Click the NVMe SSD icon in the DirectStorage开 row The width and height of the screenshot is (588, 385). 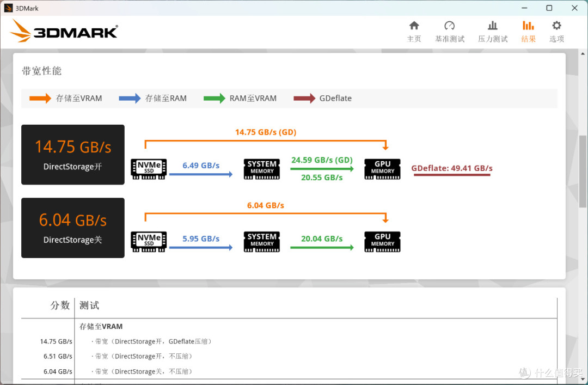pyautogui.click(x=149, y=169)
